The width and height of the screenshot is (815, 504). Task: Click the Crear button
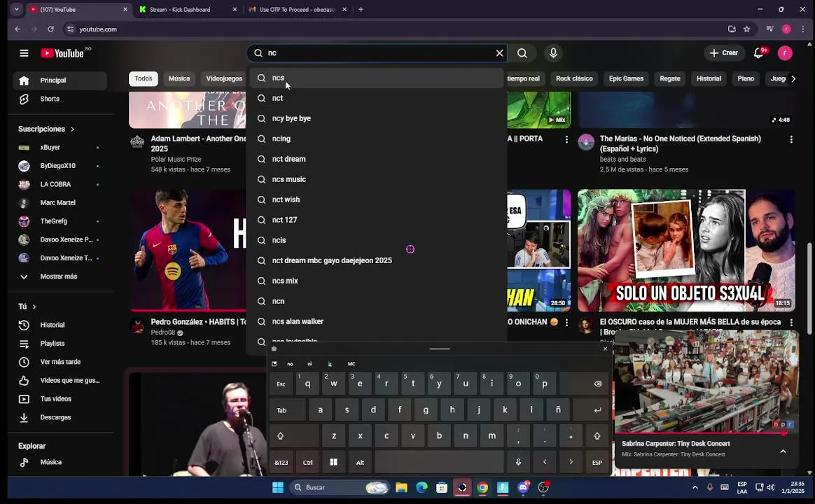pyautogui.click(x=724, y=53)
